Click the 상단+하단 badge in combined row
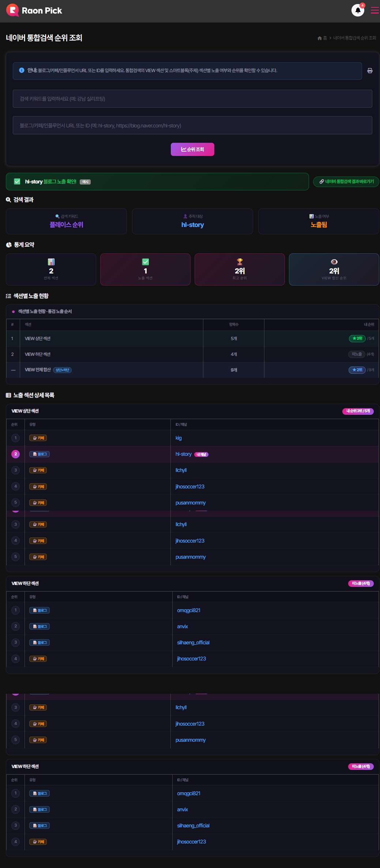The height and width of the screenshot is (868, 380). click(63, 370)
